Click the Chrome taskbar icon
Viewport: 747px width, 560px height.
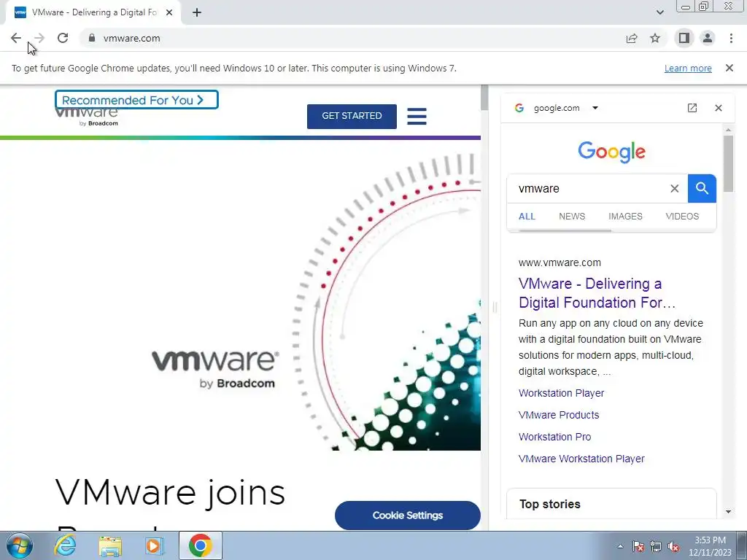click(200, 545)
